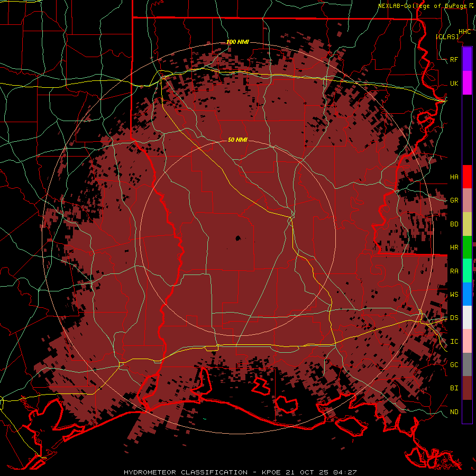476x476 pixels.
Task: Click the 'RA' legend label
Action: click(454, 271)
